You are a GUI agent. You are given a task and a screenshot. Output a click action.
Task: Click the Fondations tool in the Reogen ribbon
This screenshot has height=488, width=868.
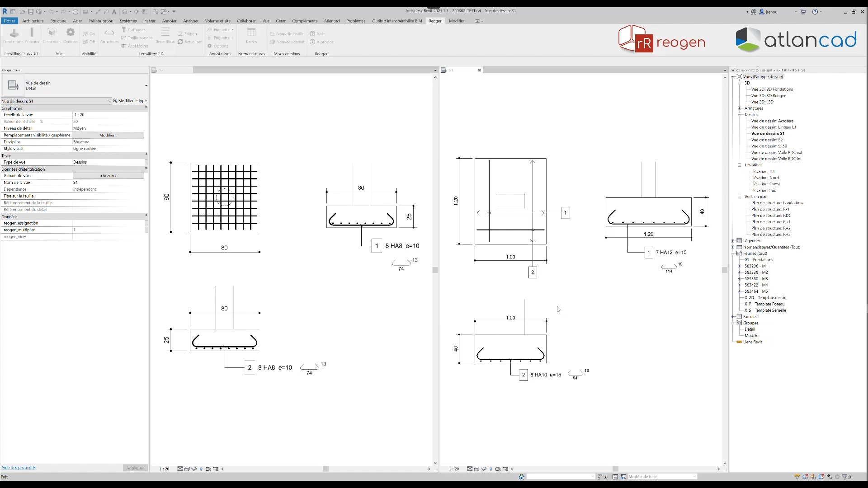(x=14, y=35)
